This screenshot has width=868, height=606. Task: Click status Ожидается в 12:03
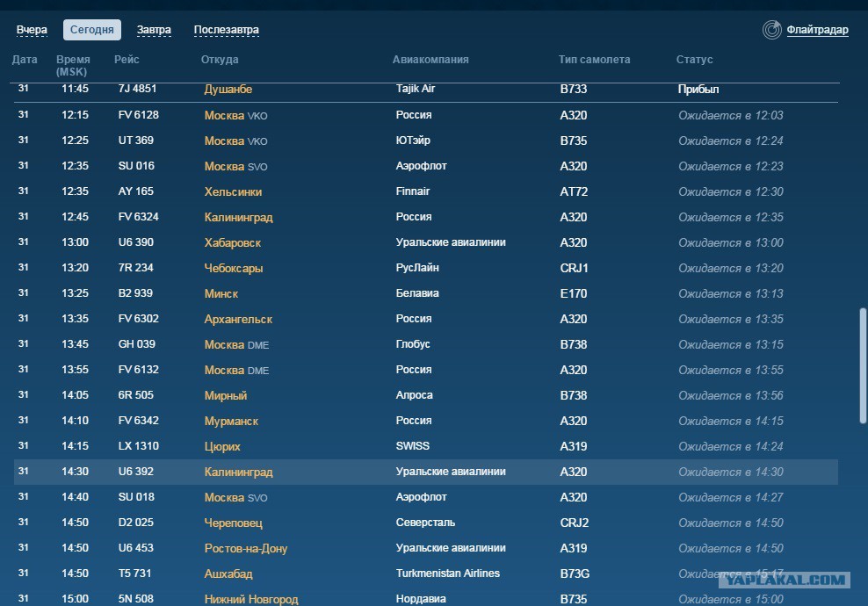[x=731, y=116]
